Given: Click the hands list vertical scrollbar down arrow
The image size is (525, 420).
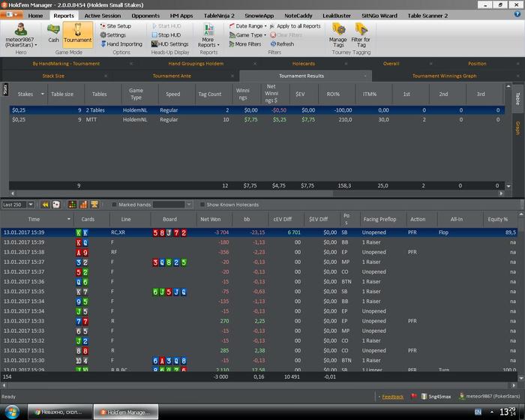Looking at the screenshot, I should (x=521, y=378).
